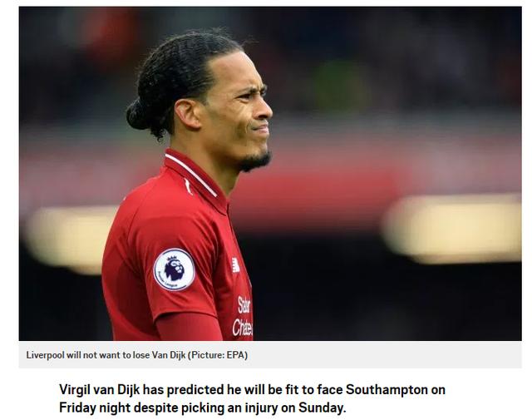This screenshot has width=532, height=420.
Task: Open the main article photo of the player
Action: [270, 174]
